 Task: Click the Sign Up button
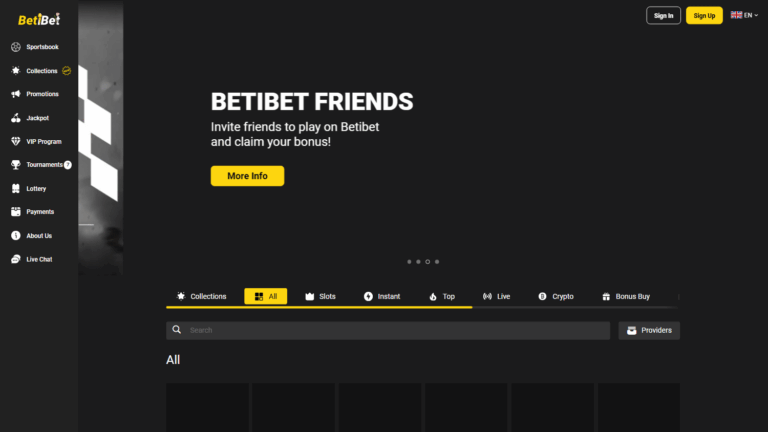(704, 15)
